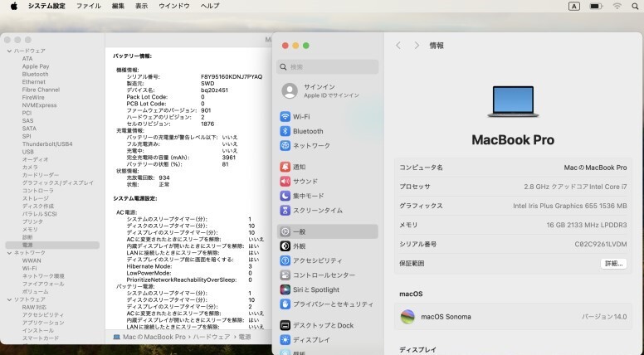
Task: Select Bluetooth in System Information tree
Action: point(36,75)
